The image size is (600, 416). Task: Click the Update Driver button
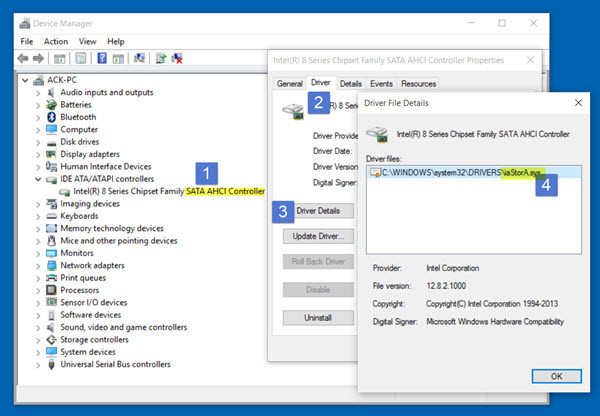tap(318, 237)
